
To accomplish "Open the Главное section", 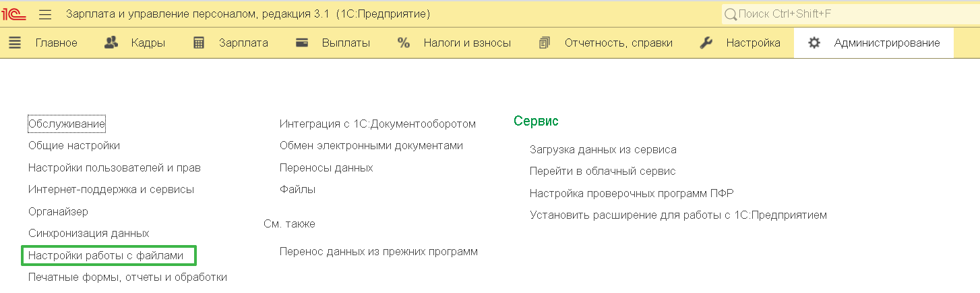I will [57, 43].
